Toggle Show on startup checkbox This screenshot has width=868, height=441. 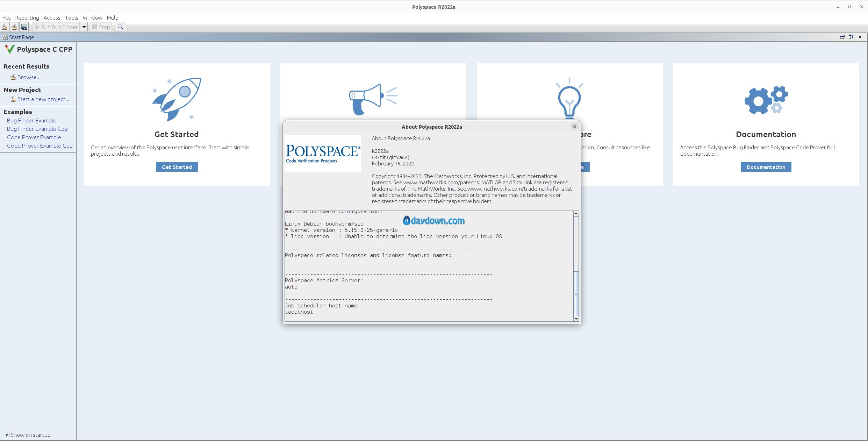pos(7,435)
